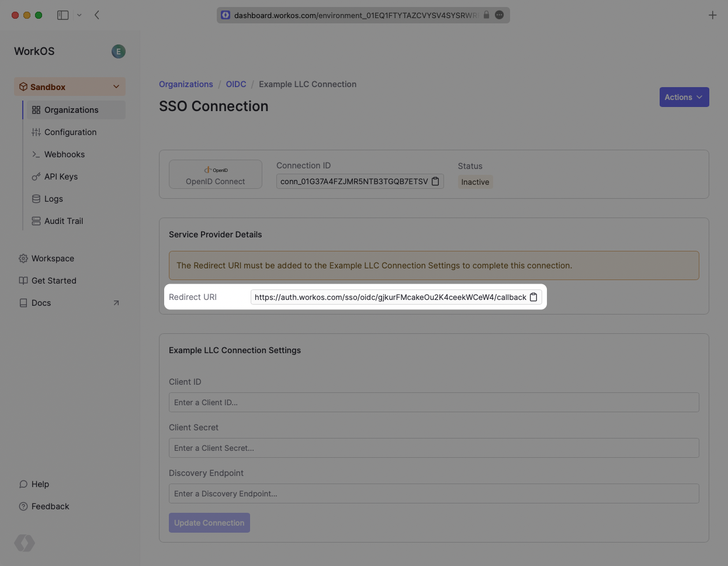
Task: Click the Organizations breadcrumb link
Action: [186, 84]
